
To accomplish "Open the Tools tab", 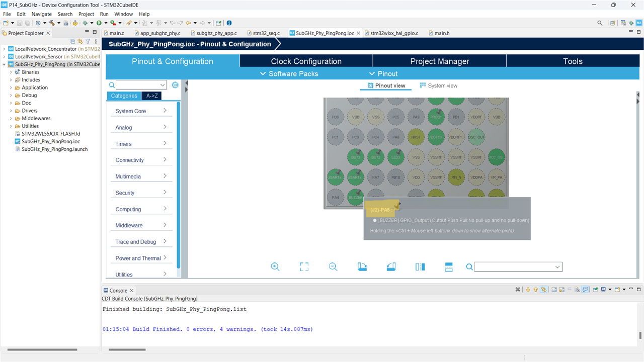I will coord(573,61).
